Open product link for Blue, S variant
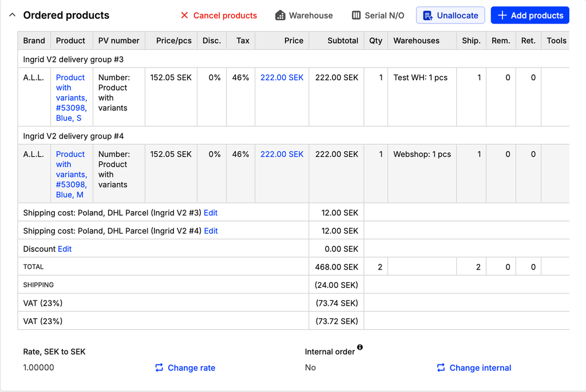Viewport: 586px width, 392px height. pos(70,97)
